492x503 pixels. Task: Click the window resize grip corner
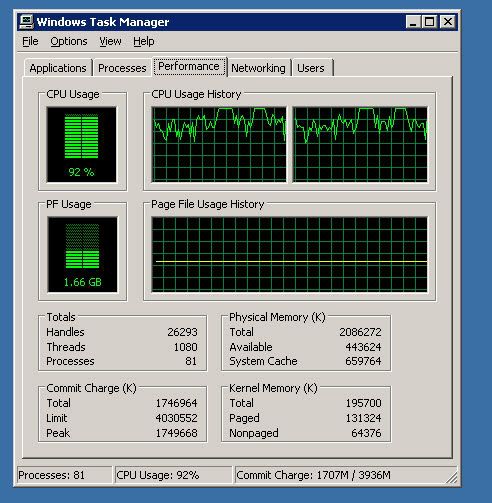pos(452,478)
